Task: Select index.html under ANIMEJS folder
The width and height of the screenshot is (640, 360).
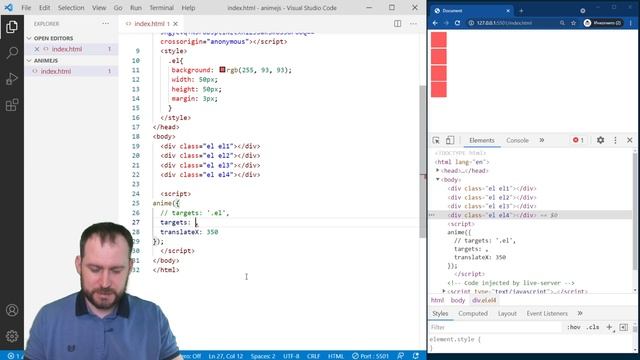Action: click(56, 71)
